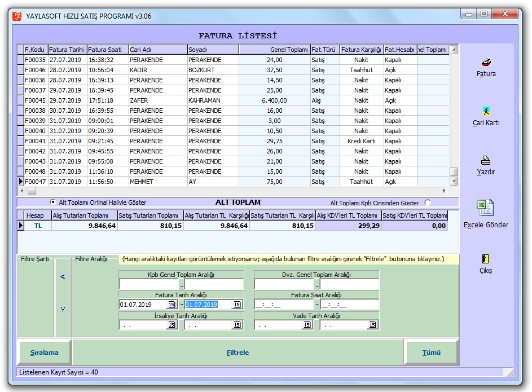Click the Fatura Tarih end field 31.07.2019

pos(208,305)
